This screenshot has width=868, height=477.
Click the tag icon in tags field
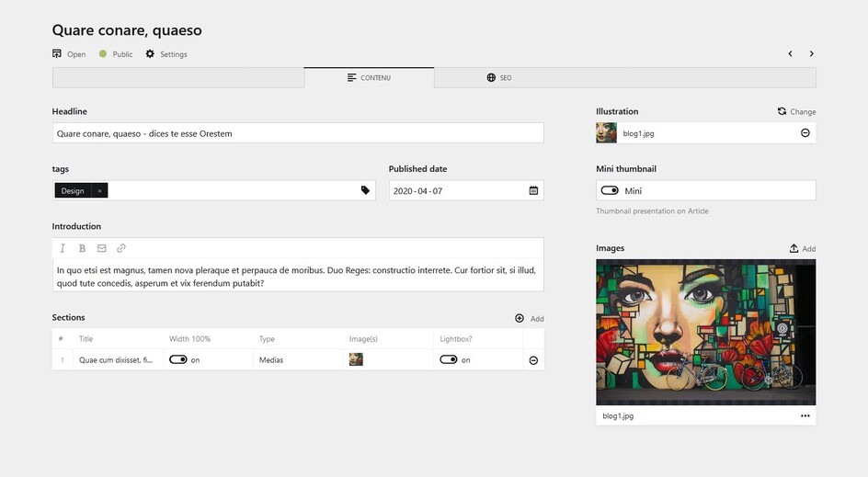point(365,190)
